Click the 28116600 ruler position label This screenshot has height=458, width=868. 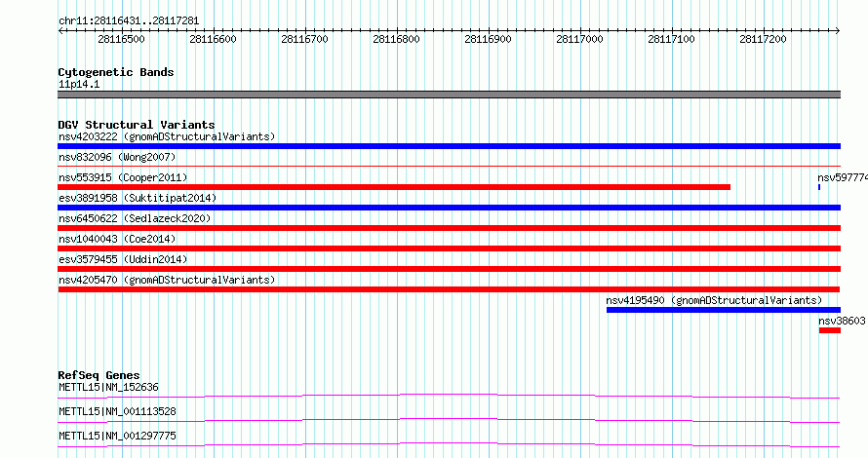[214, 39]
